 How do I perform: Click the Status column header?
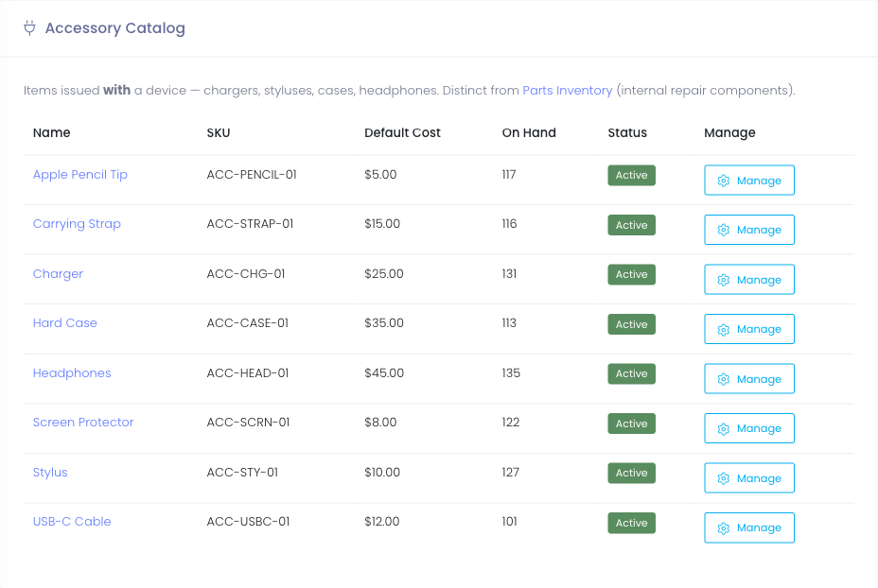click(x=627, y=132)
